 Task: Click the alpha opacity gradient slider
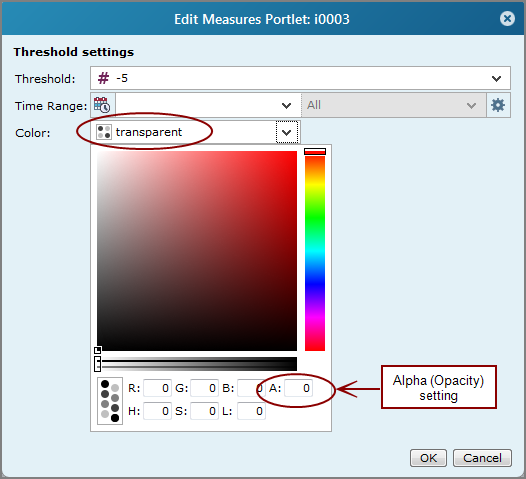pyautogui.click(x=197, y=364)
